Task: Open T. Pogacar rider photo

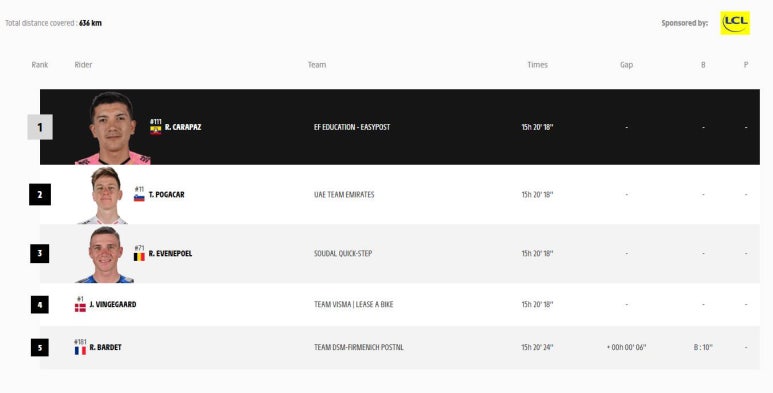Action: pos(105,195)
